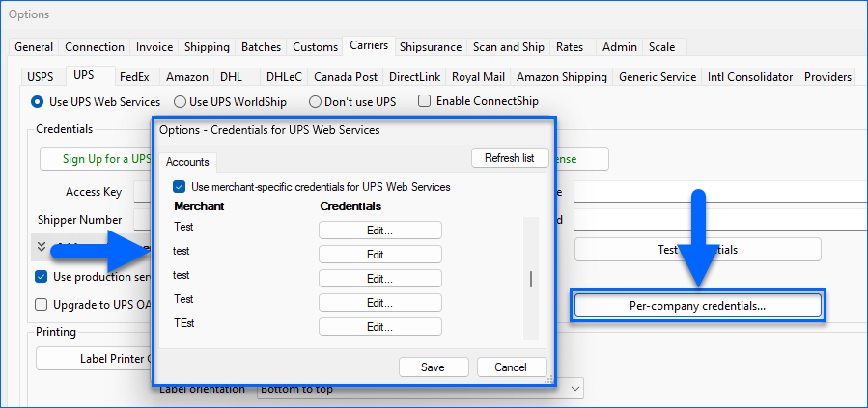
Task: Cancel the credentials dialog
Action: (511, 367)
